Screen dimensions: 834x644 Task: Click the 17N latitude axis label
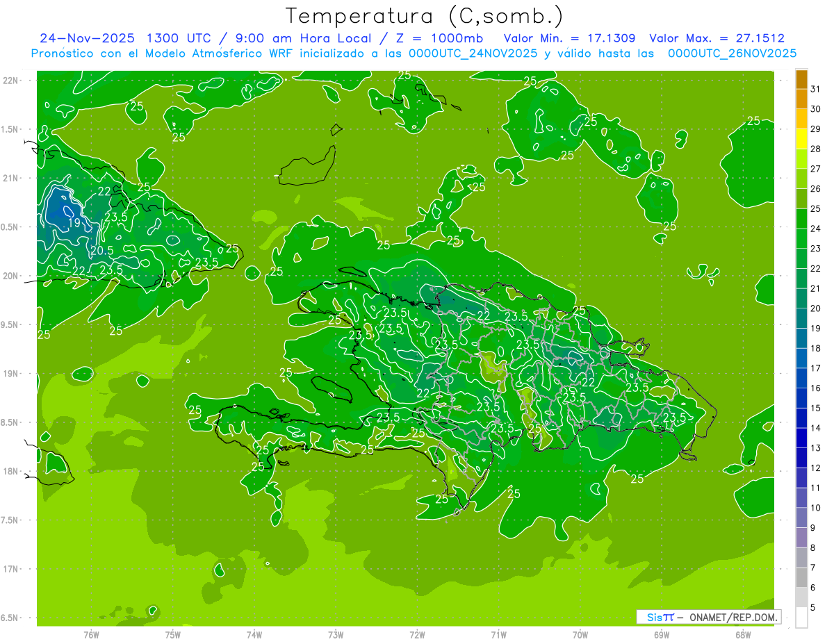tap(11, 569)
